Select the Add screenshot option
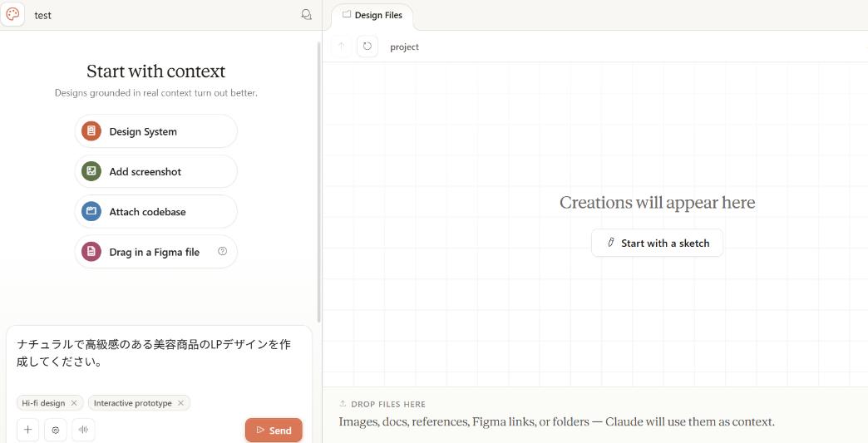 (x=156, y=171)
